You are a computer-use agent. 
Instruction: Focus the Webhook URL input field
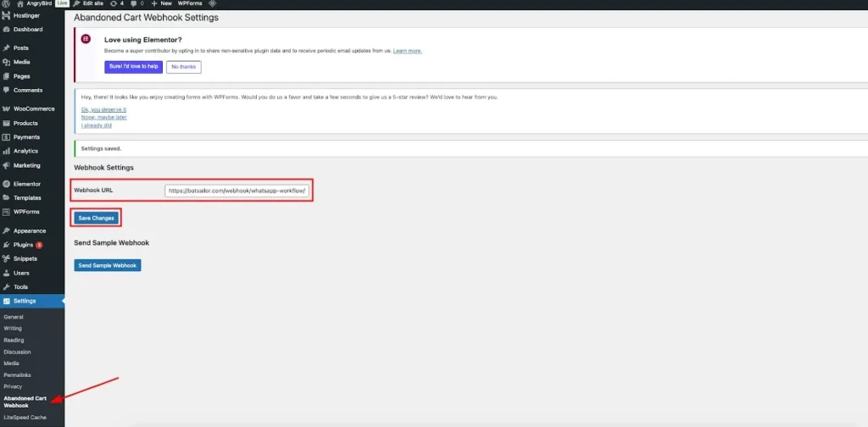[237, 191]
